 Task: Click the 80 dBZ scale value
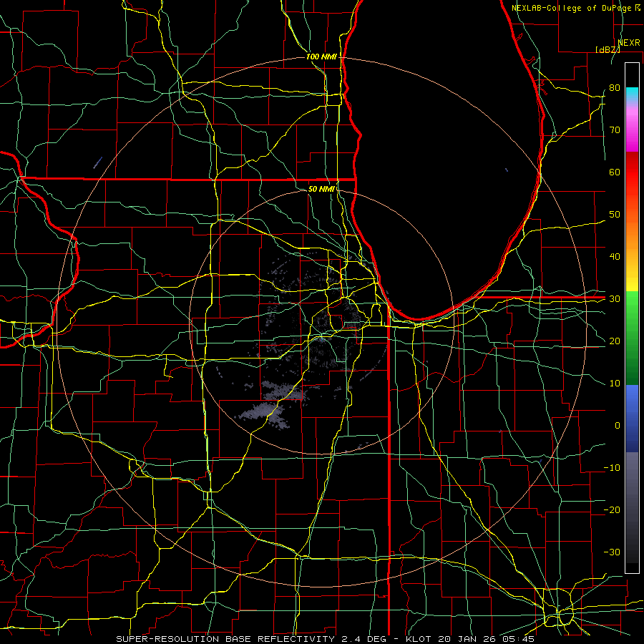point(615,87)
